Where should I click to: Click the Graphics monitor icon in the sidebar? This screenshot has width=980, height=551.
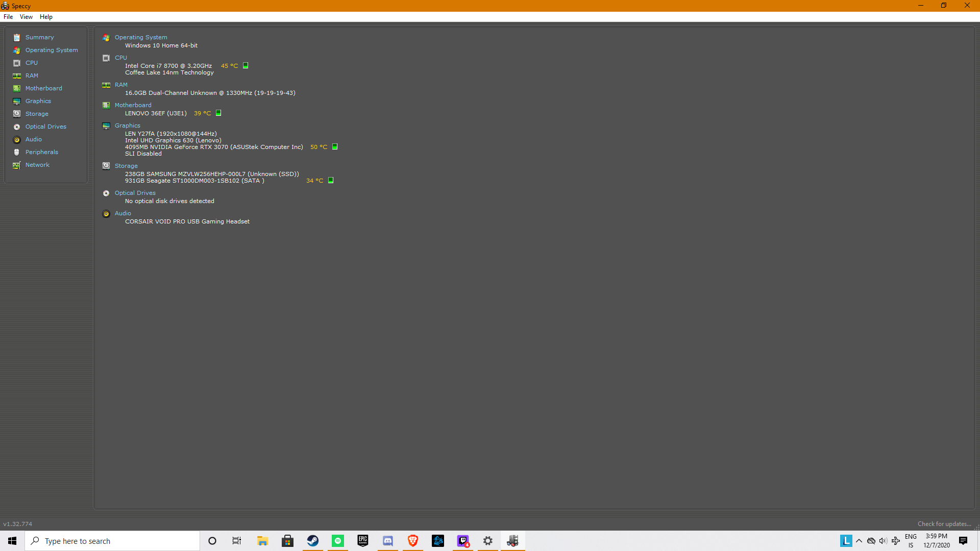17,102
